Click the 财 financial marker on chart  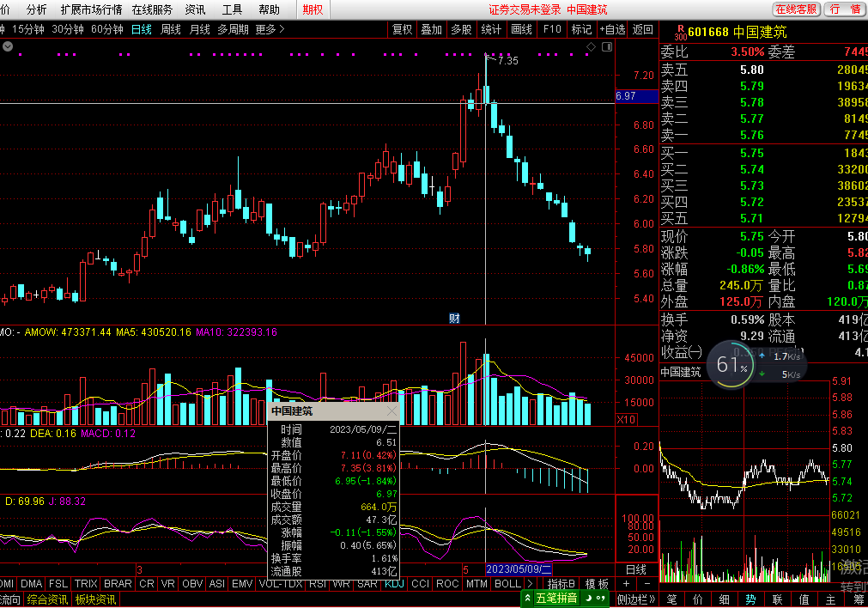coord(454,318)
